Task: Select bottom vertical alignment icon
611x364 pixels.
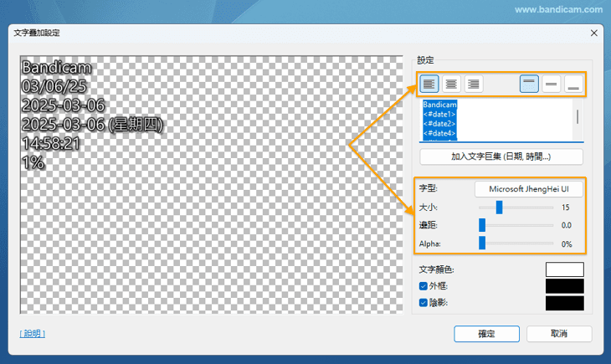Action: tap(573, 84)
